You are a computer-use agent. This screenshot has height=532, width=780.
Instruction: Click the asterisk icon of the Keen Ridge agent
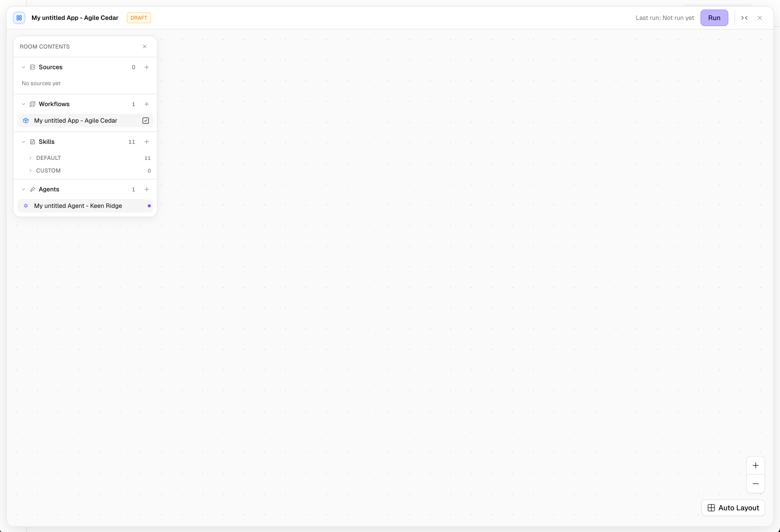click(x=26, y=206)
